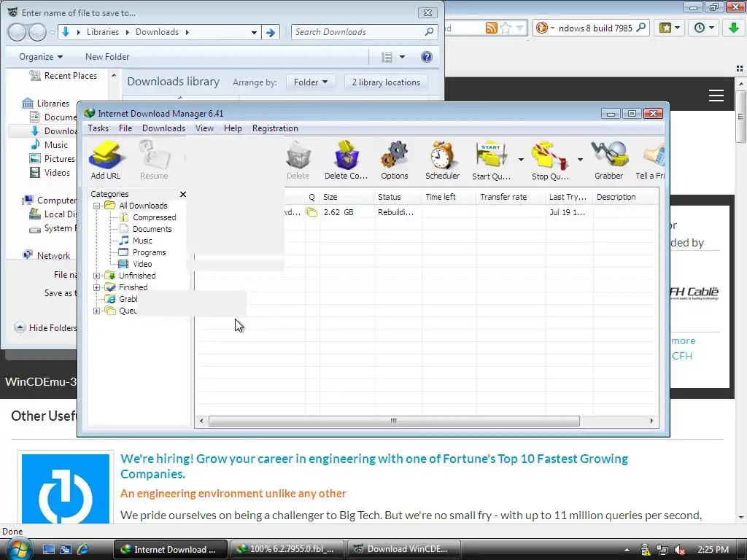Screen dimensions: 747x560
Task: Collapse the All Downloads tree node
Action: click(x=97, y=206)
